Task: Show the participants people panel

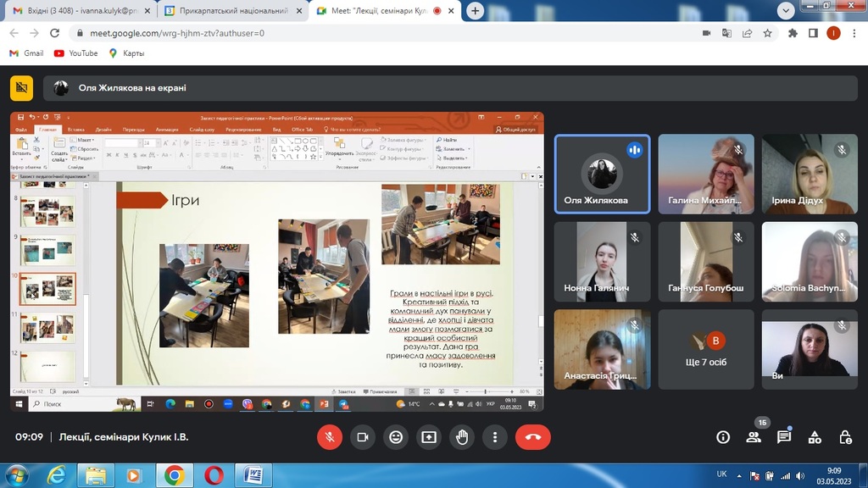Action: [x=754, y=437]
